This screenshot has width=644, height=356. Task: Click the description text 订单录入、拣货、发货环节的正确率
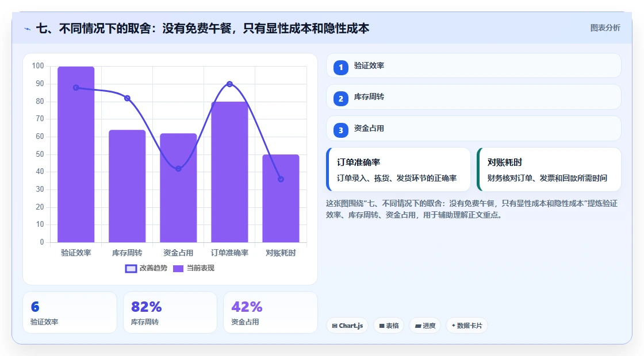tap(397, 178)
